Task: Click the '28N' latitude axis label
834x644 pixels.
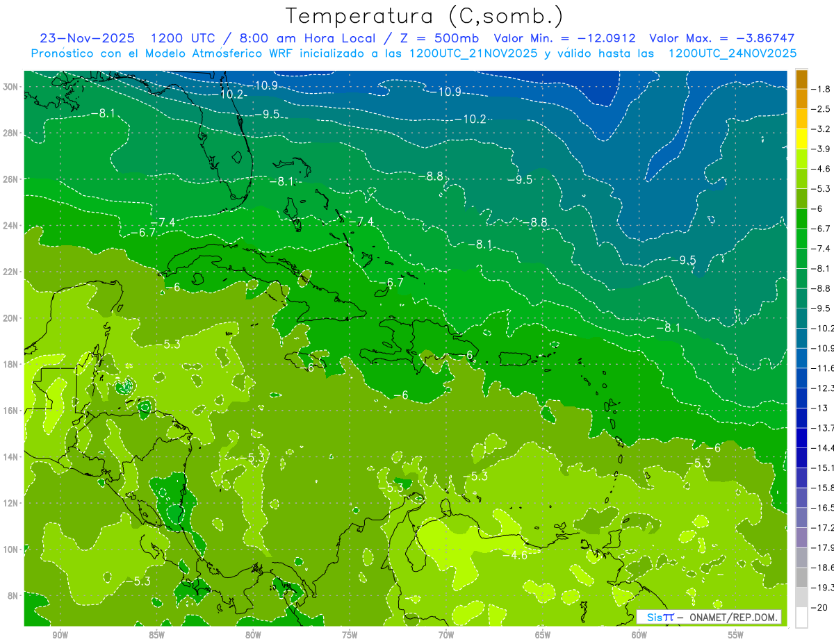Action: tap(10, 133)
